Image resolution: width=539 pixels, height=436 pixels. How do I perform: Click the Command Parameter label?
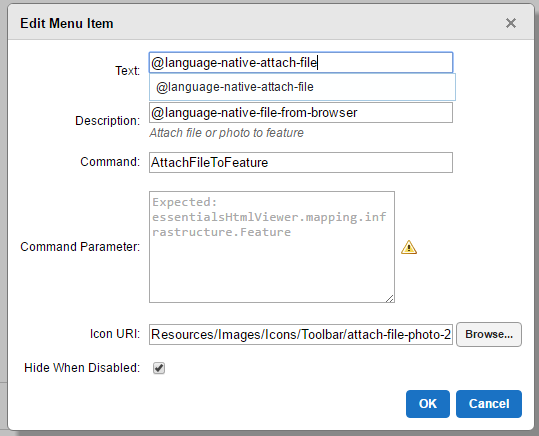80,247
